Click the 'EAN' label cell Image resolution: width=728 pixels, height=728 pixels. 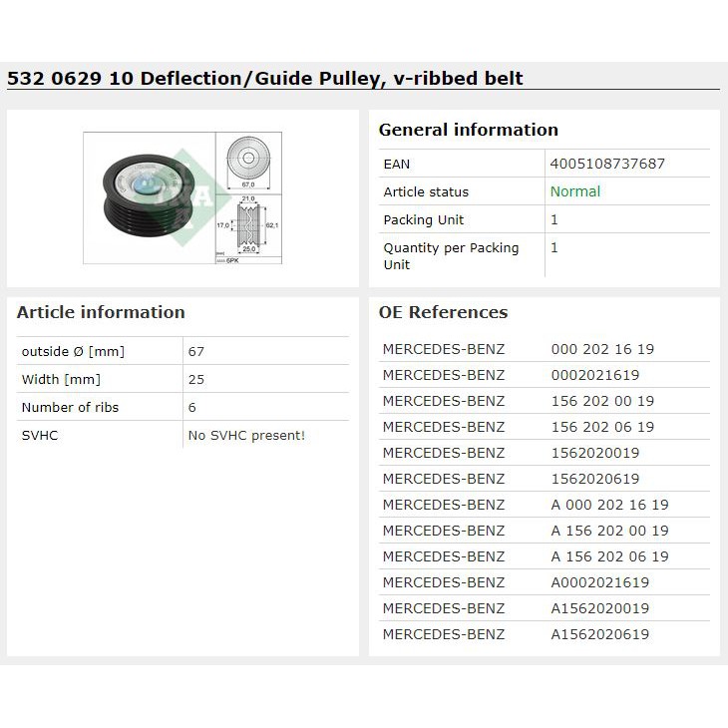pos(397,164)
